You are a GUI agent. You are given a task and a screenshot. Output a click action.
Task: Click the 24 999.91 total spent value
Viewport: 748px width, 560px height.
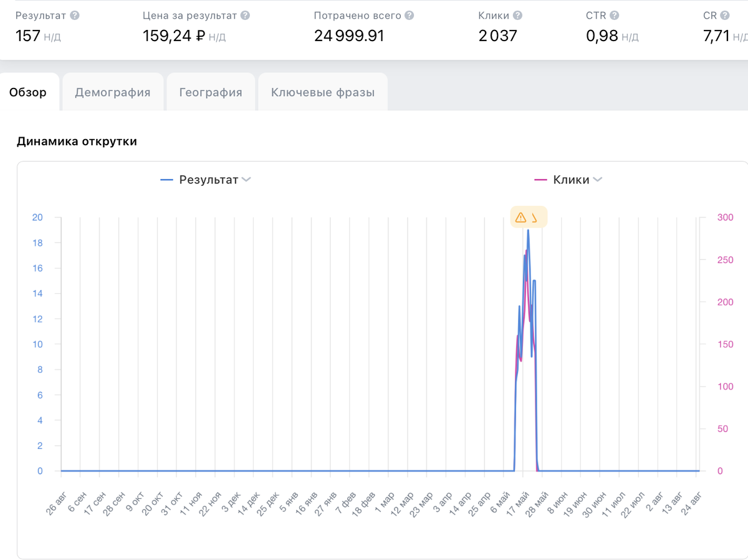coord(349,36)
